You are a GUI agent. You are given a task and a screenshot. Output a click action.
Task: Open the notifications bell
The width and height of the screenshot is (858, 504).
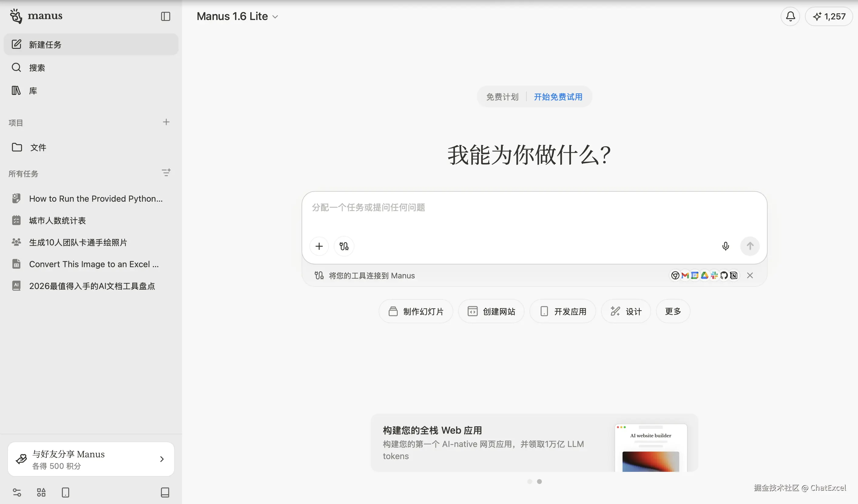(790, 16)
